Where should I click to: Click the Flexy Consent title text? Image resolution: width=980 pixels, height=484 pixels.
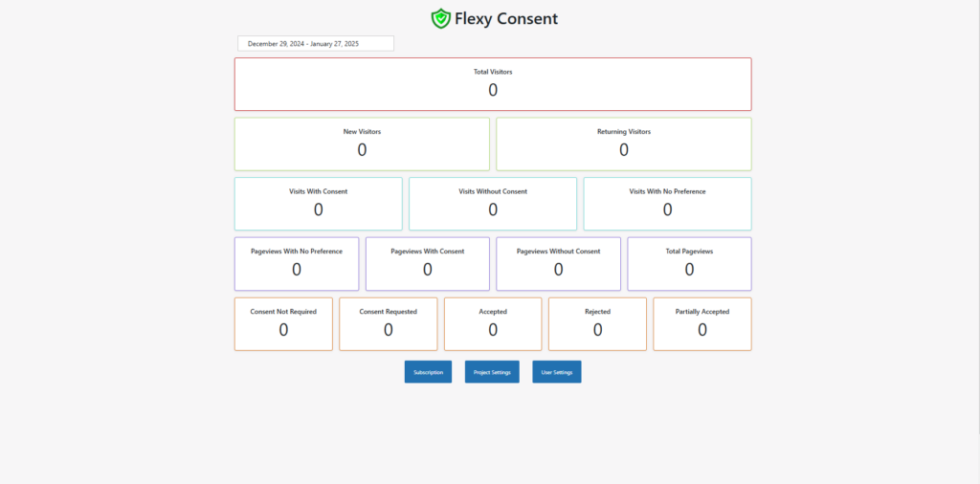[506, 19]
